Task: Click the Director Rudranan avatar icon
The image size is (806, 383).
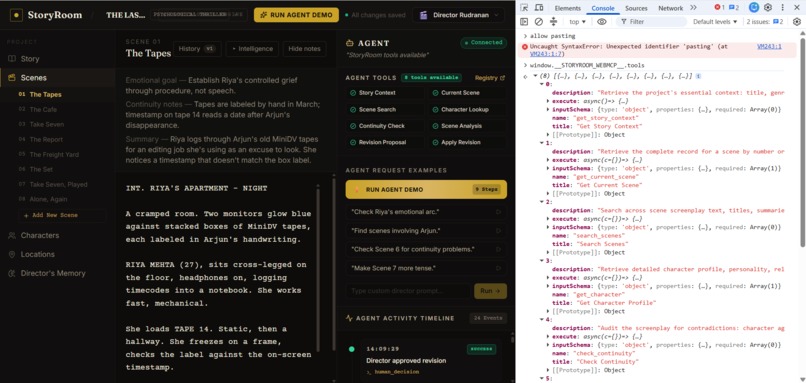Action: pyautogui.click(x=424, y=15)
